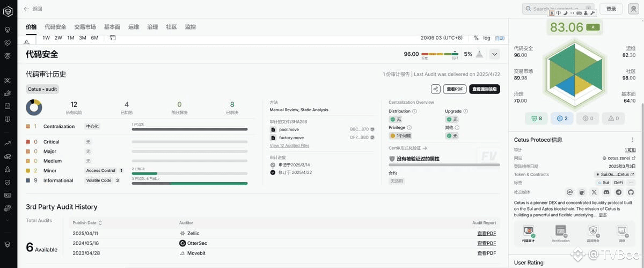Switch to the 治理 tab

152,27
